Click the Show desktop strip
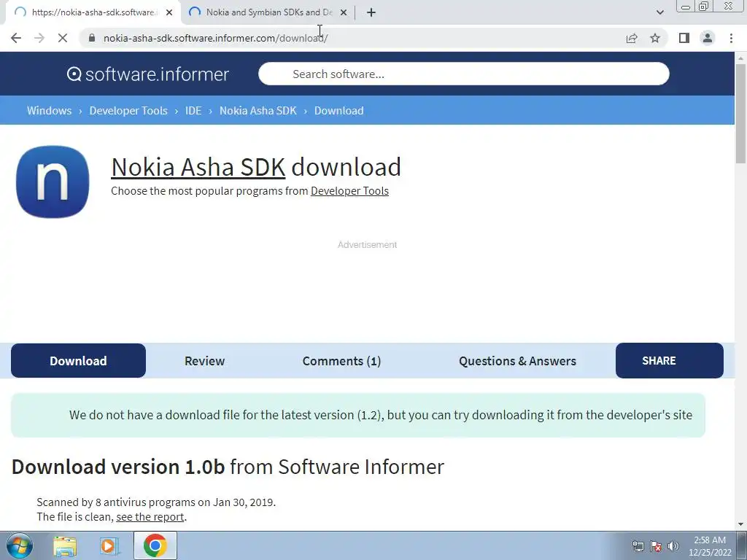The width and height of the screenshot is (747, 560). [x=742, y=545]
